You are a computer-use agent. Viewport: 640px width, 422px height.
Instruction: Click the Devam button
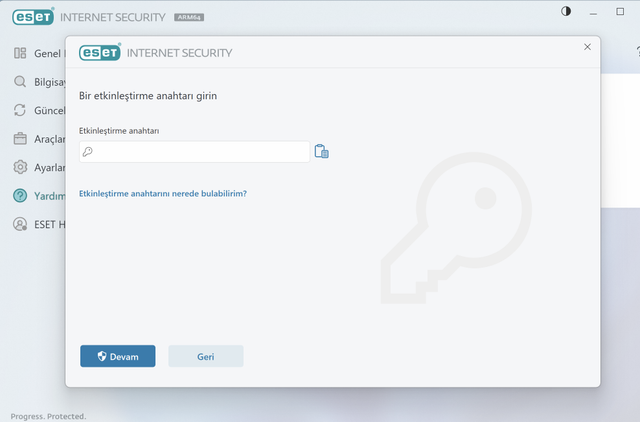point(118,356)
